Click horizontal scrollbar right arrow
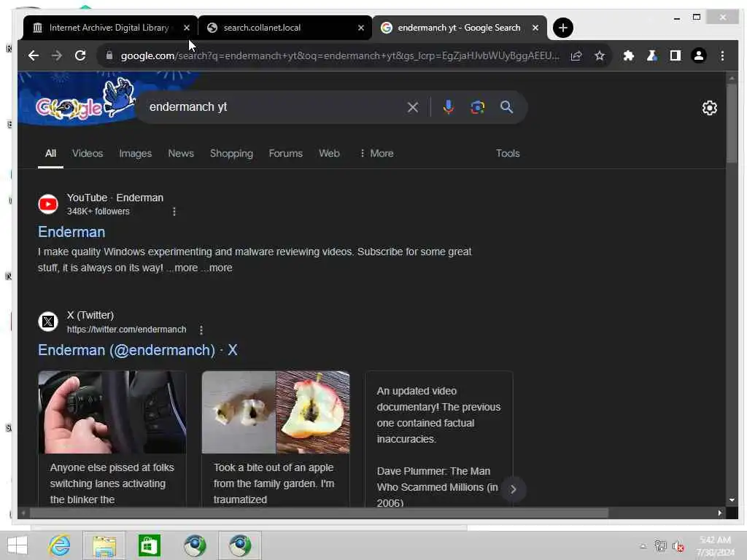The height and width of the screenshot is (560, 747). click(720, 513)
